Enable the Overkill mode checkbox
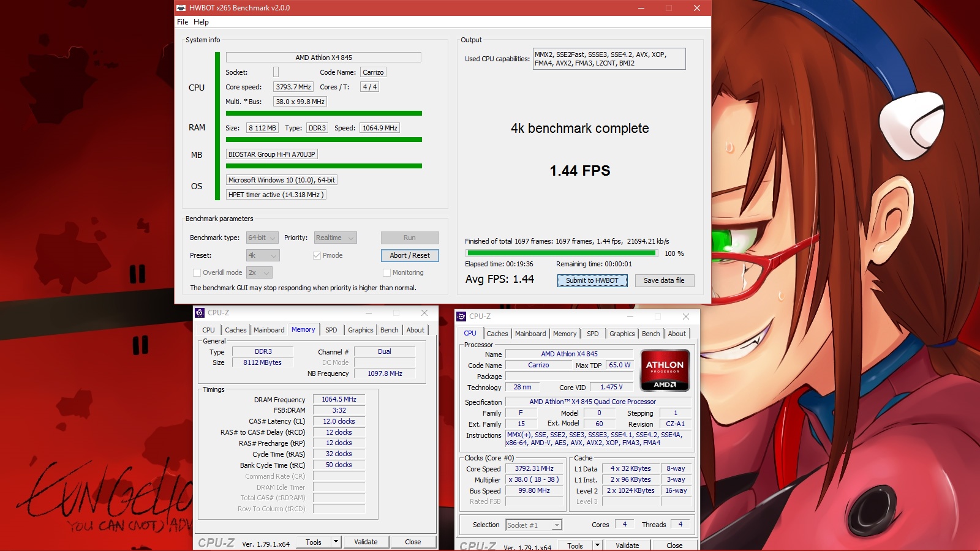 (x=197, y=272)
